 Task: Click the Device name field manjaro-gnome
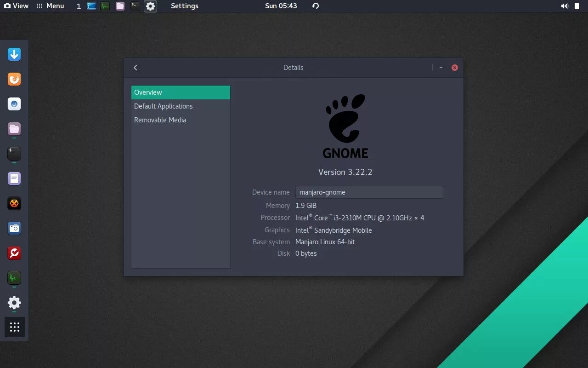point(369,192)
